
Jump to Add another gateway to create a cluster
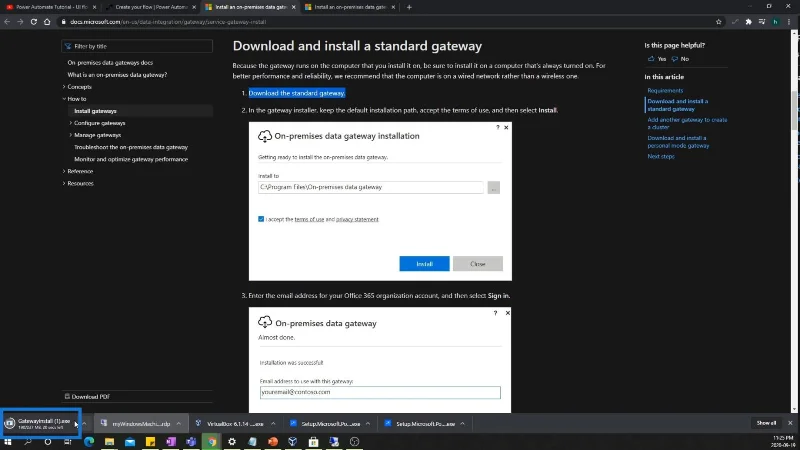click(x=687, y=123)
